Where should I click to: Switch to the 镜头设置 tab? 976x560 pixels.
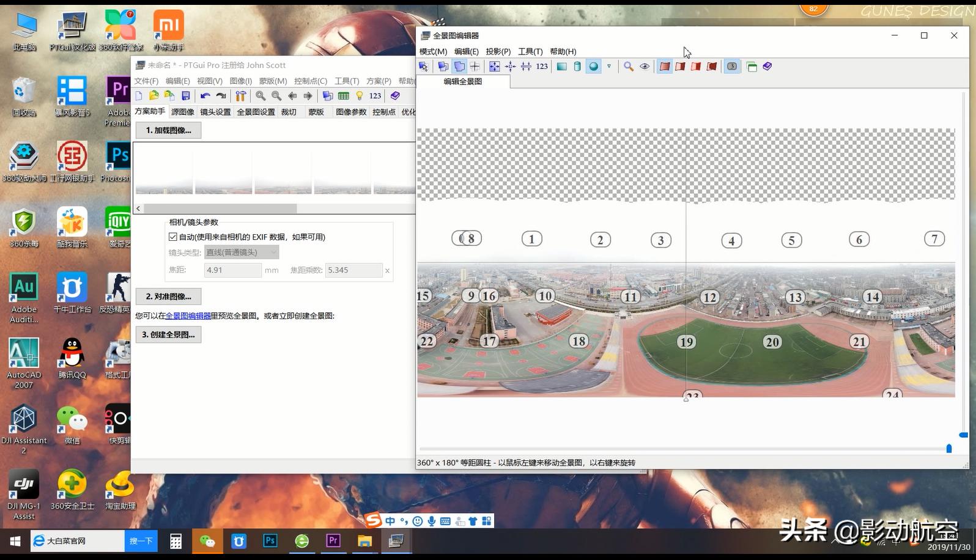[x=215, y=112]
